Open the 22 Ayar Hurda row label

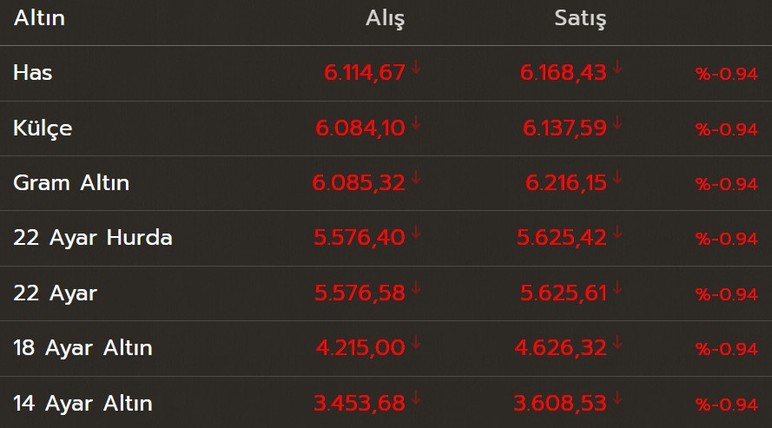pos(93,238)
